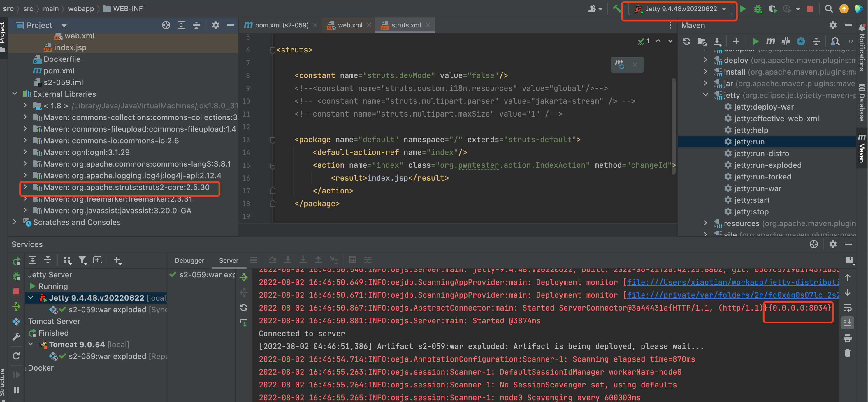This screenshot has width=868, height=402.
Task: Reload all Maven projects icon
Action: pyautogui.click(x=686, y=41)
